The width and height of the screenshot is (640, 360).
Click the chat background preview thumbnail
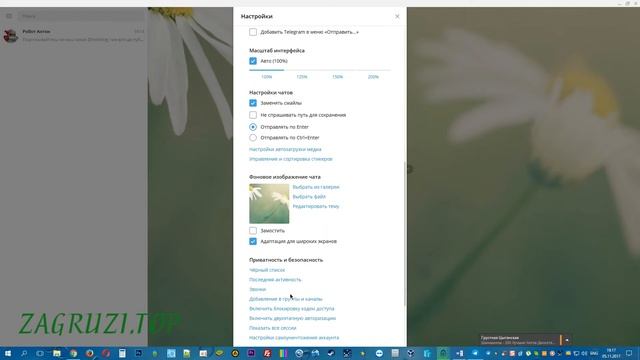click(x=269, y=204)
